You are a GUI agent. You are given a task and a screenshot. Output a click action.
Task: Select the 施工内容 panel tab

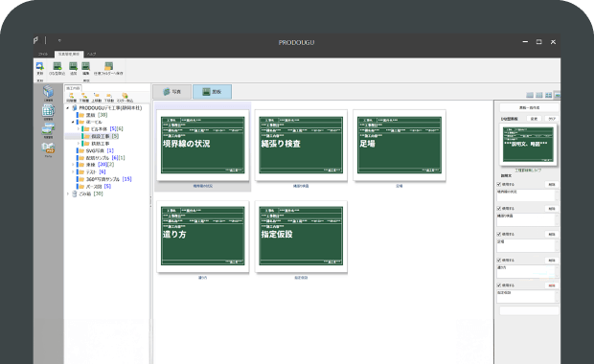click(x=73, y=88)
